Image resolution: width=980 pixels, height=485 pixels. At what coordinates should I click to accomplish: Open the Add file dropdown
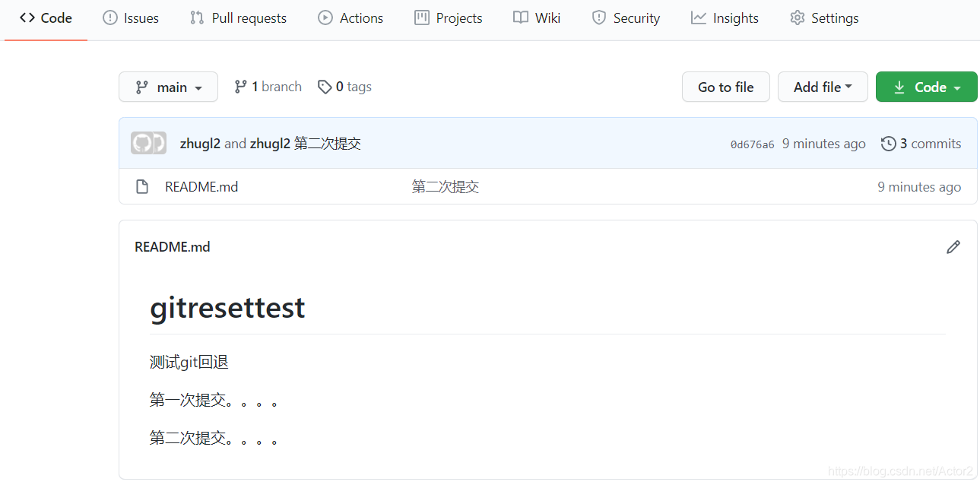[823, 87]
